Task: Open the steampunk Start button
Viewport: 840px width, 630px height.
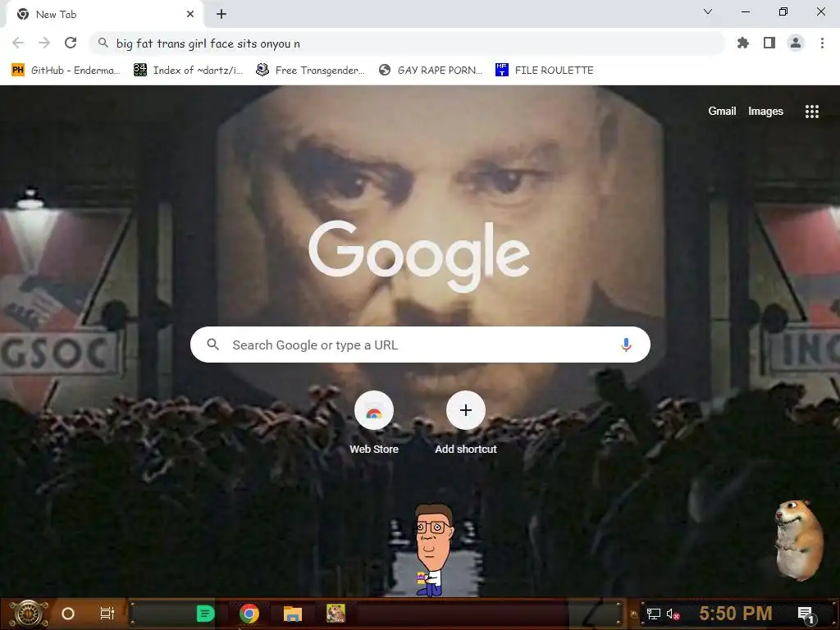Action: coord(28,614)
